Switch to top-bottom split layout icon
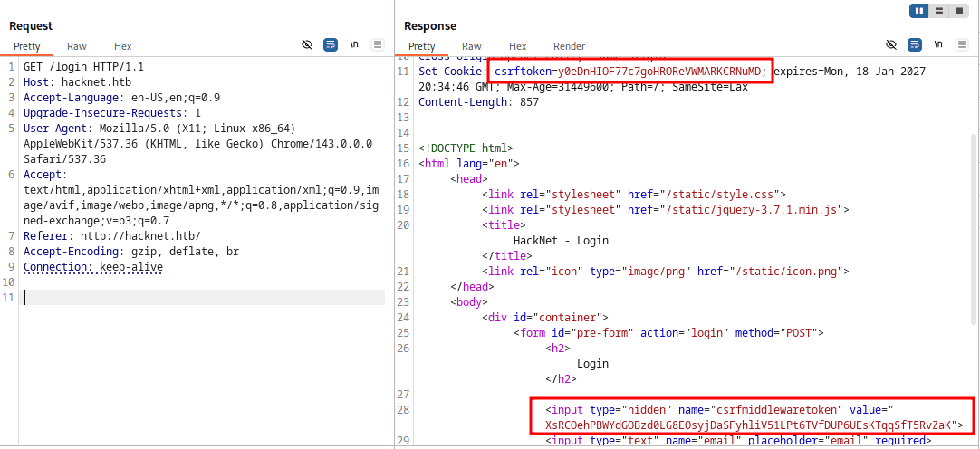Screen dimensions: 980x449 pyautogui.click(x=940, y=11)
